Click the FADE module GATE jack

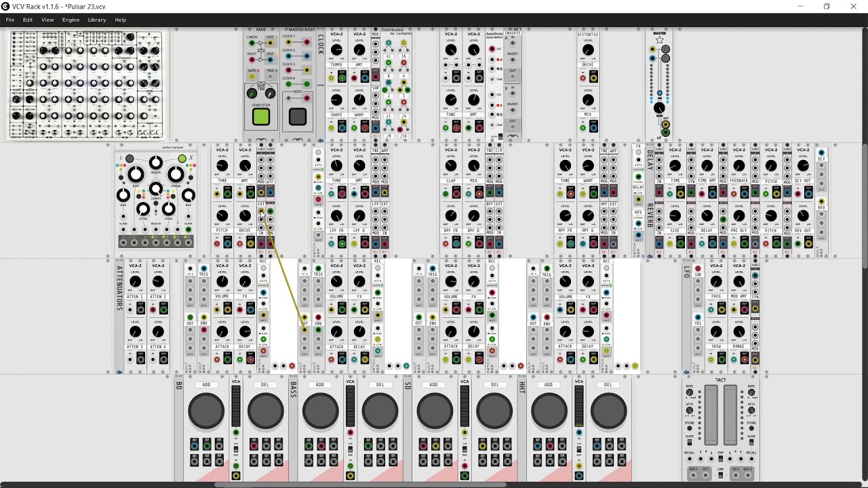tap(252, 77)
